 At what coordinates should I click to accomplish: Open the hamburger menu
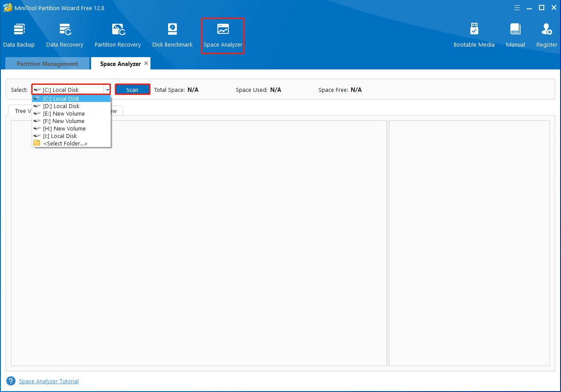(x=517, y=7)
